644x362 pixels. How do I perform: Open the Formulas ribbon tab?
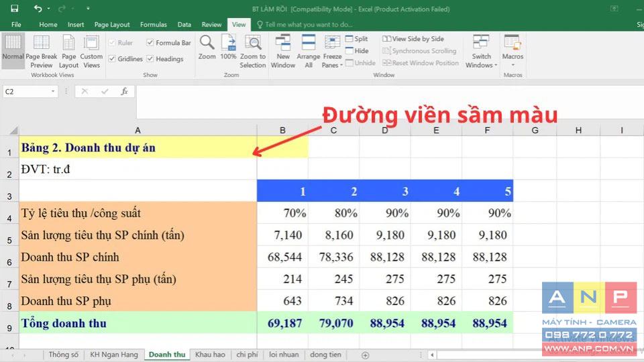pyautogui.click(x=153, y=25)
